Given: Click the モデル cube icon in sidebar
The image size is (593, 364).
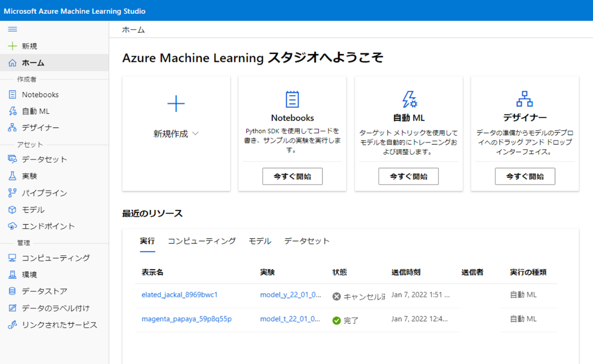Looking at the screenshot, I should [x=12, y=210].
